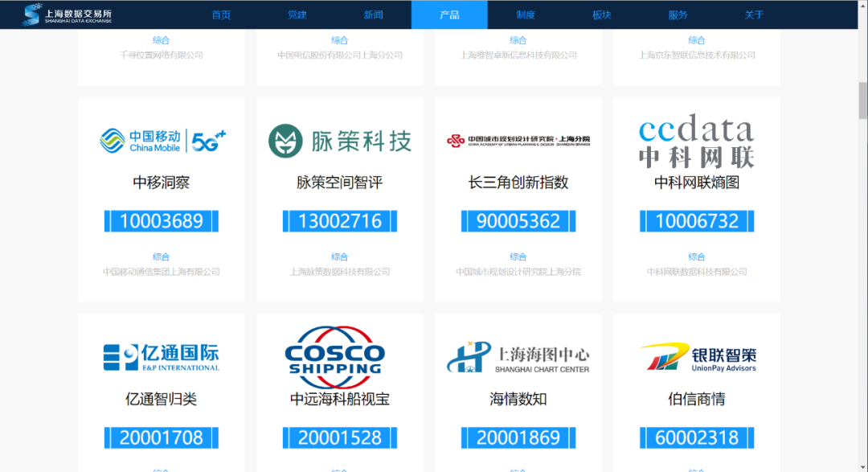Click 综合 tag under 中移洞察
This screenshot has height=472, width=868.
pos(161,257)
